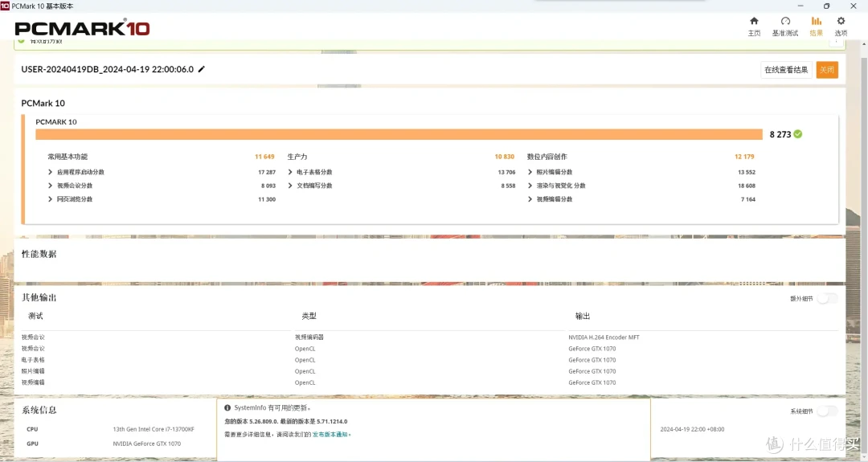Screen dimensions: 868x462
Task: Switch to the 结果 results tab
Action: (816, 26)
